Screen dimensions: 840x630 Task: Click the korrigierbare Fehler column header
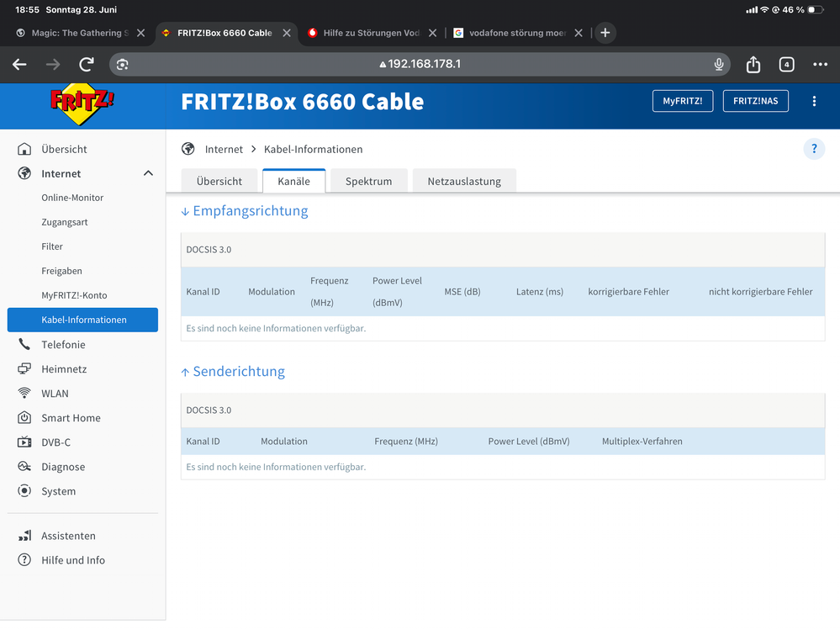coord(628,291)
